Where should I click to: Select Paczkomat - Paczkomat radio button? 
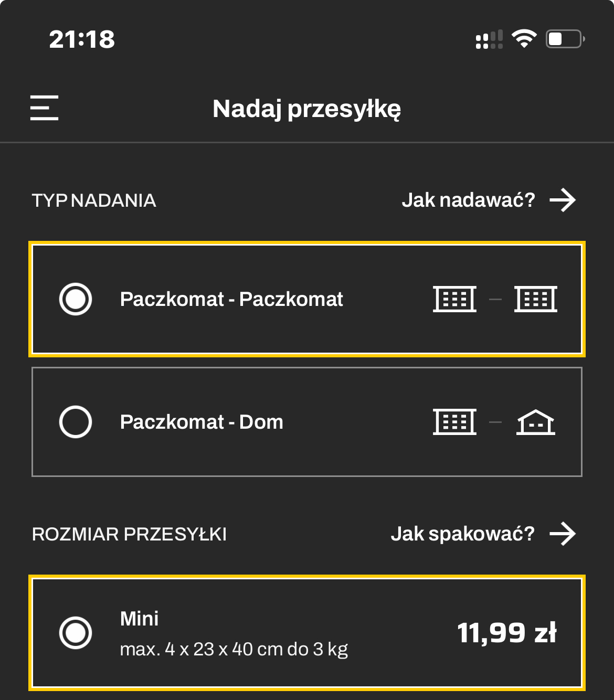(x=76, y=299)
